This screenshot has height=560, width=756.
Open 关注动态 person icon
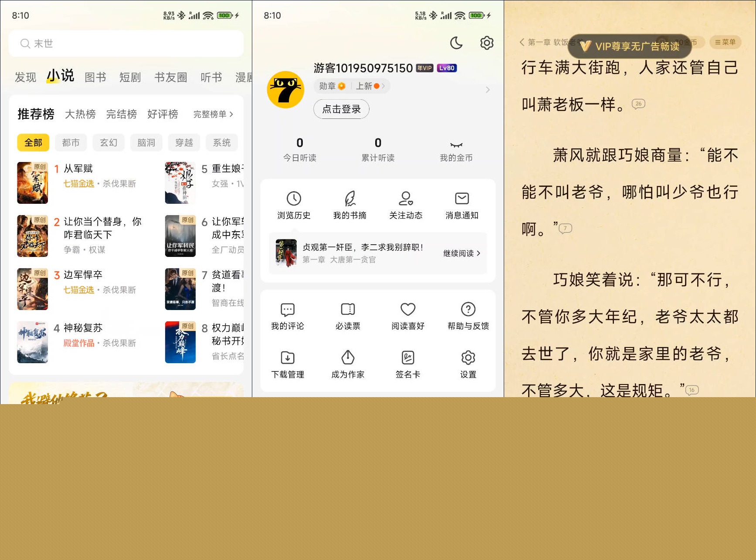[406, 199]
